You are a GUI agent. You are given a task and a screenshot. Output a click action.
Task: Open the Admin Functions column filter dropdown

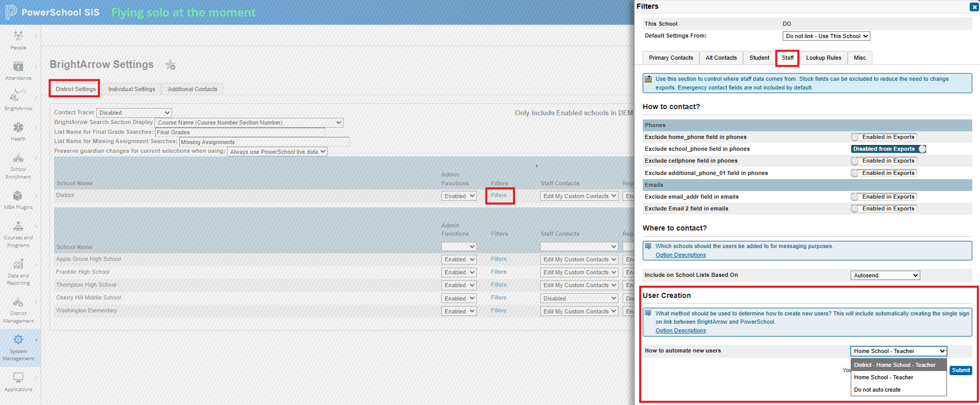(x=459, y=247)
